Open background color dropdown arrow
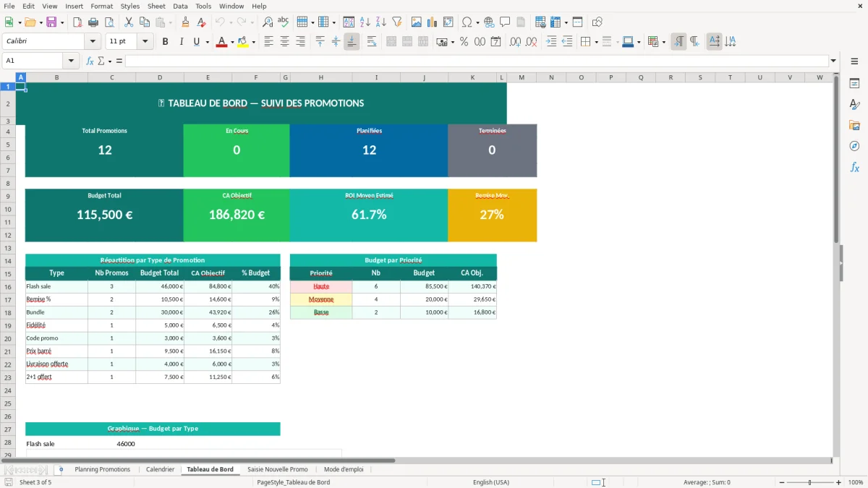This screenshot has height=488, width=868. click(252, 42)
